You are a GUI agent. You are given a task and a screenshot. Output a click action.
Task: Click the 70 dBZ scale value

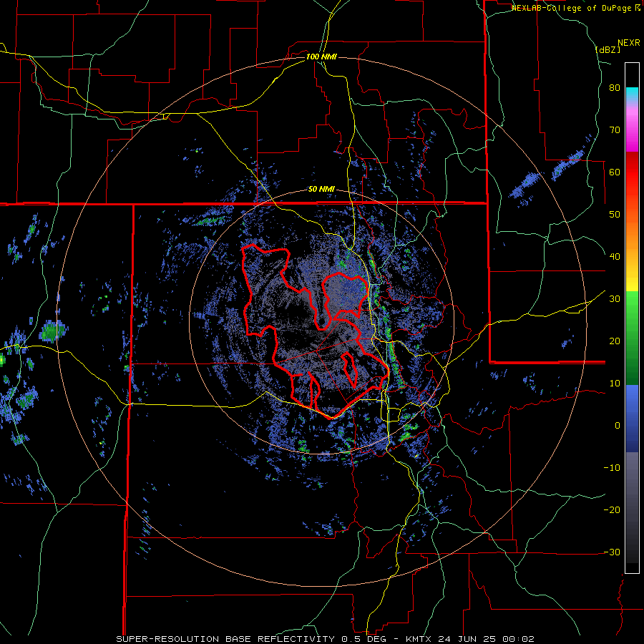[615, 130]
